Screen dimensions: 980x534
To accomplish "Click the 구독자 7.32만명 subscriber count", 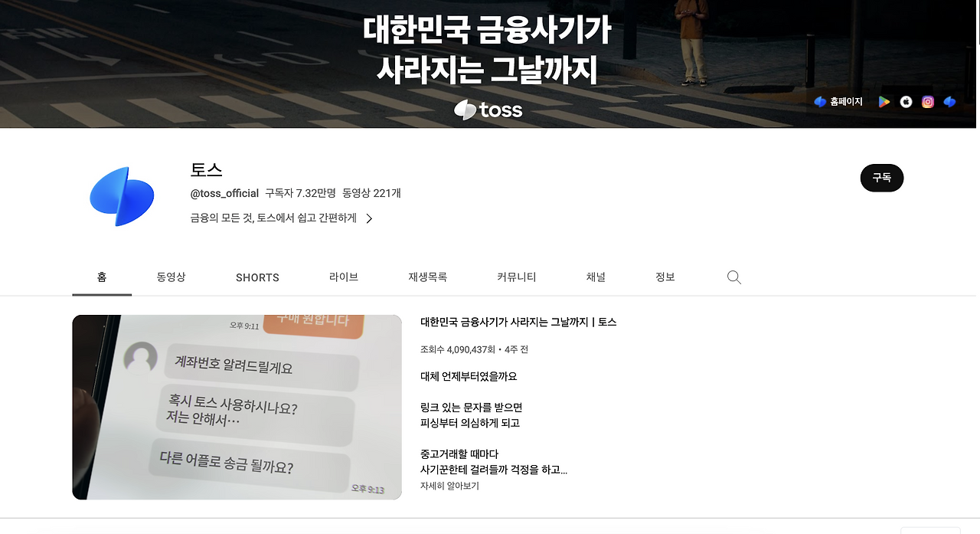I will [x=300, y=193].
